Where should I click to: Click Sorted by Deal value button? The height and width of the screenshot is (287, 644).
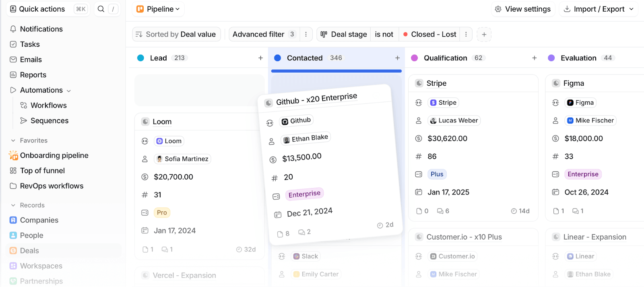(176, 35)
